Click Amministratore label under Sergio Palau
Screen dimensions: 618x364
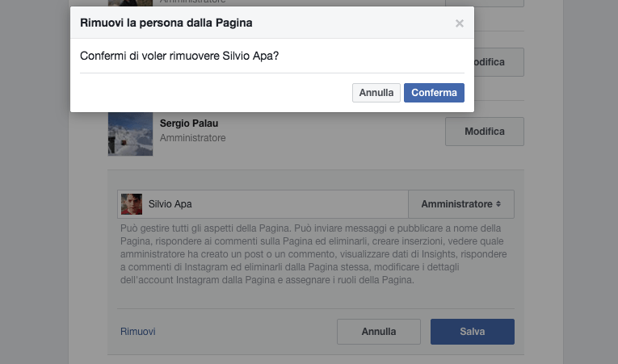[x=192, y=138]
